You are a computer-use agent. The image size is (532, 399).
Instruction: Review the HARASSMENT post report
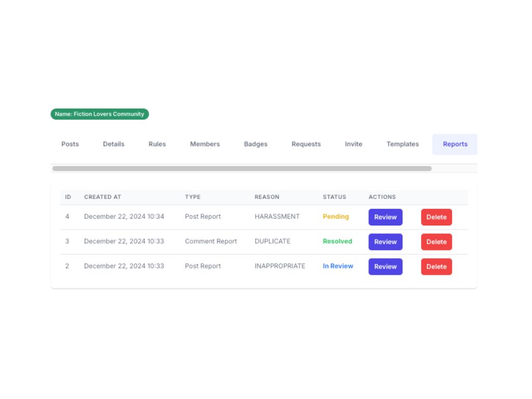385,217
